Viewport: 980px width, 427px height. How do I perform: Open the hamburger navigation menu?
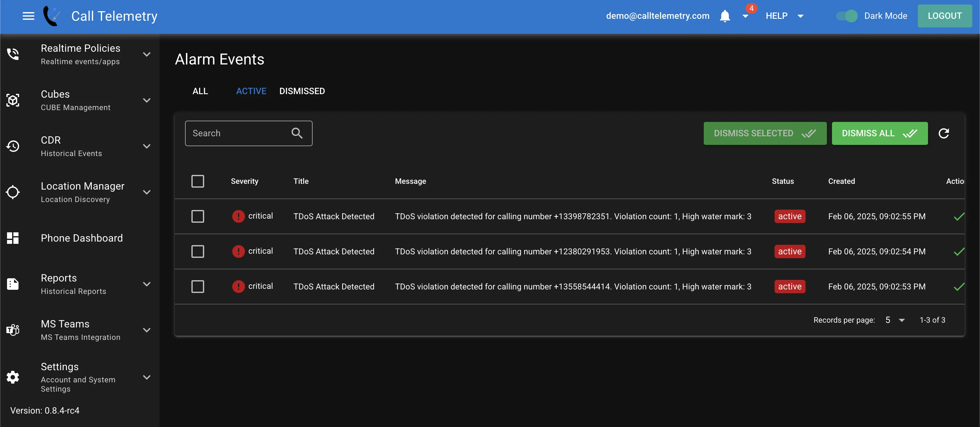click(x=28, y=16)
